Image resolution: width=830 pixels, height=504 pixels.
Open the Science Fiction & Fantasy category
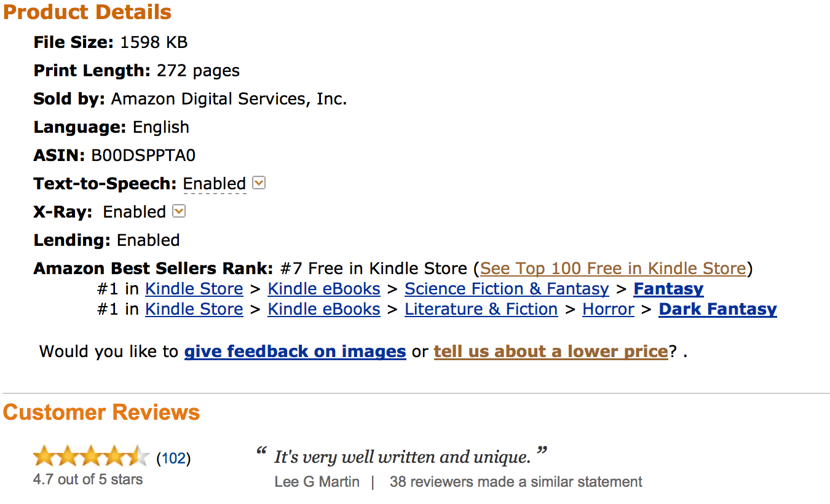(x=507, y=289)
